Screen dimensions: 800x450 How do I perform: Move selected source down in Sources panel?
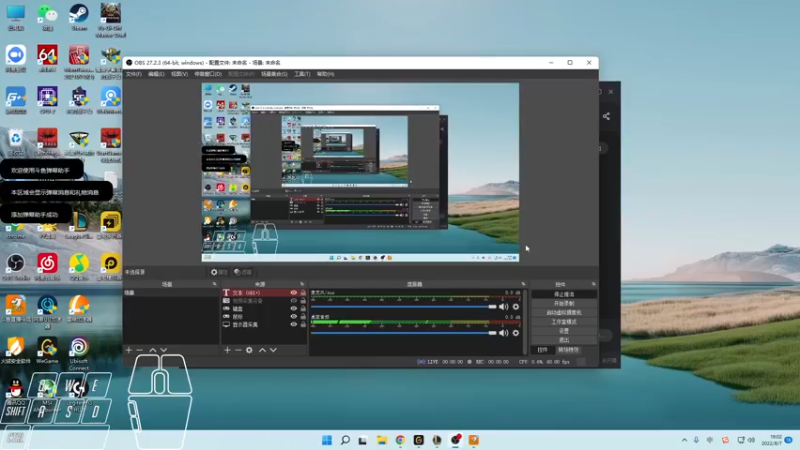273,350
